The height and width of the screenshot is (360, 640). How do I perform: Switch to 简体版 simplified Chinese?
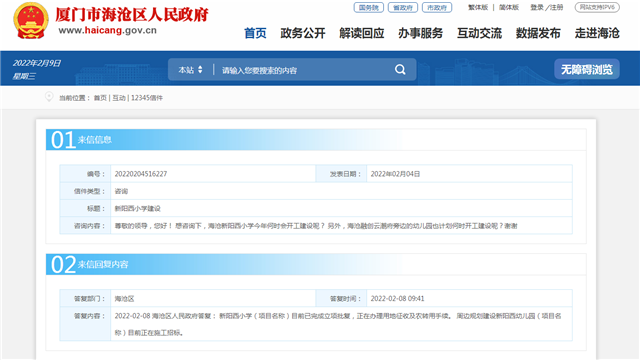click(509, 7)
